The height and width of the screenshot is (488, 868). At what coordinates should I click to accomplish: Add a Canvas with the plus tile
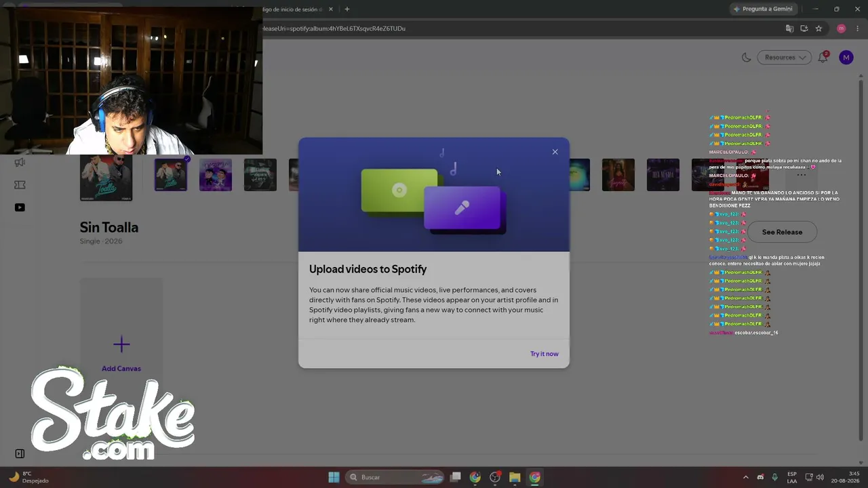pos(121,352)
